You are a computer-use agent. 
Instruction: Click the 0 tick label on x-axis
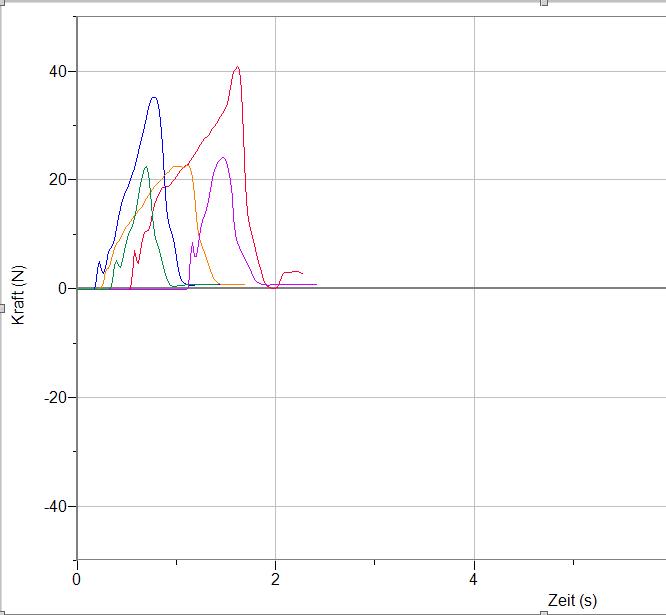[77, 579]
